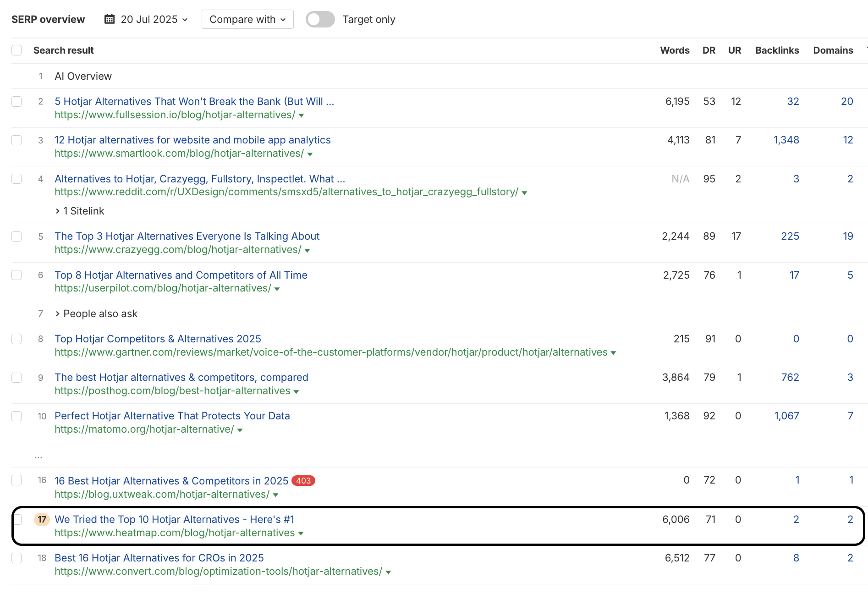
Task: Open the dropdown arrow after smartlook.com URL
Action: coord(310,154)
